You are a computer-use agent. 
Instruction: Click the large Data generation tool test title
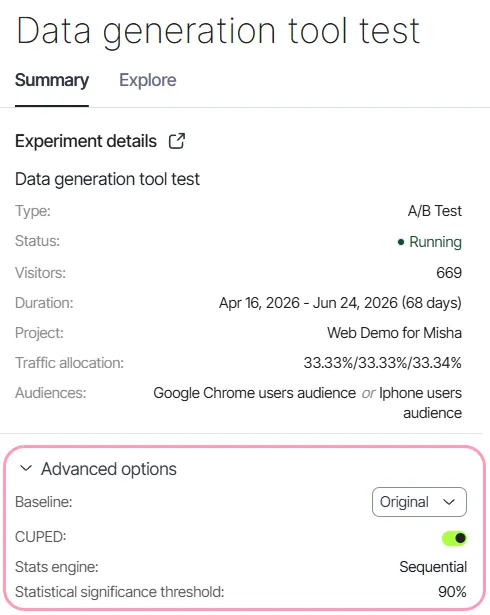[218, 31]
